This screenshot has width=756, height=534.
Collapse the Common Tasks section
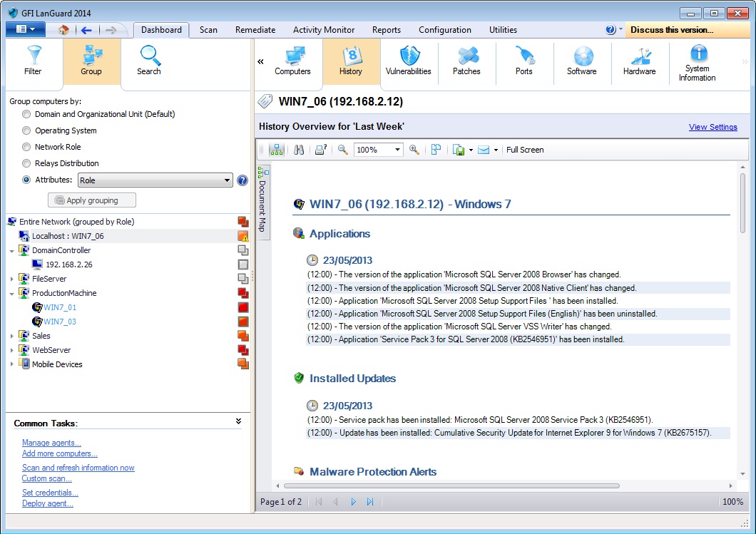pyautogui.click(x=238, y=421)
